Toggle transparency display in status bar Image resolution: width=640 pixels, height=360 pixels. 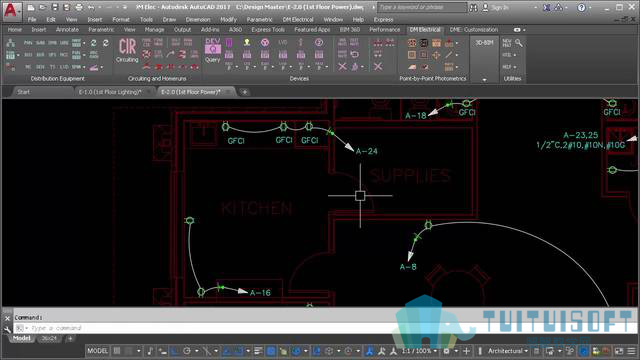tap(271, 351)
